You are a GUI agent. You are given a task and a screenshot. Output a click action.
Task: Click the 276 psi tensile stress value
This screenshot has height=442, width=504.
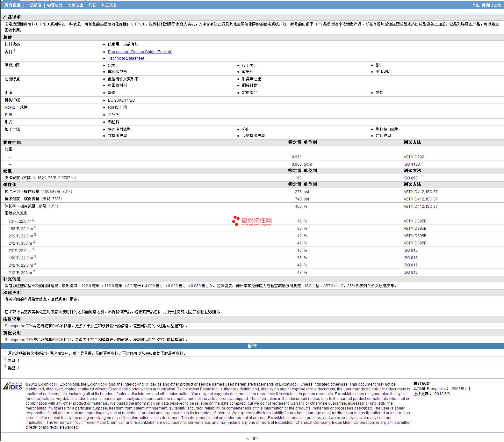click(x=302, y=192)
